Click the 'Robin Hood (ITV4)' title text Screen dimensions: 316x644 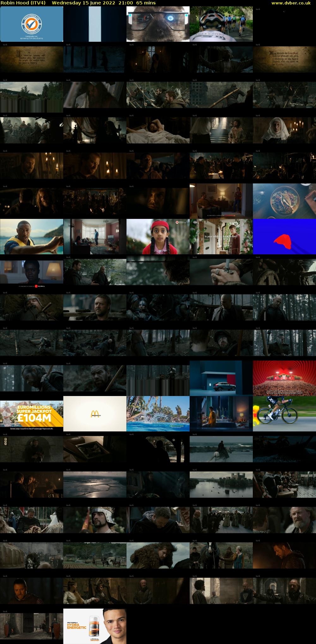point(23,3)
